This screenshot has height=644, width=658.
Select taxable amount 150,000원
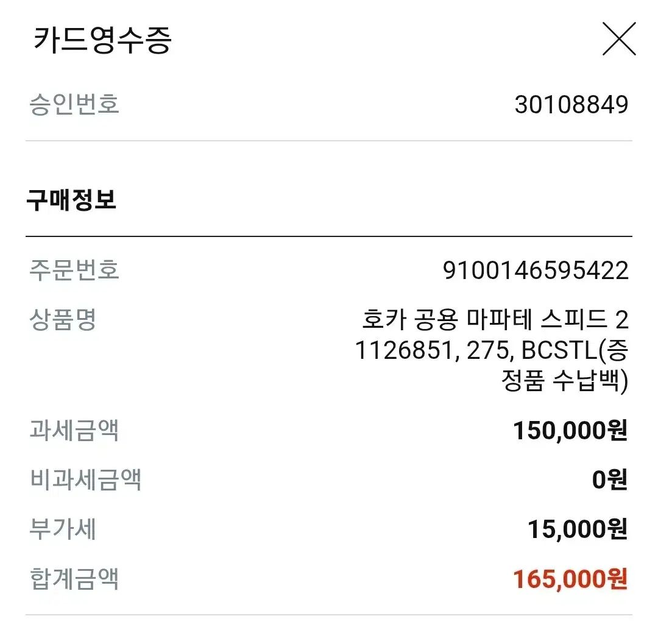tap(570, 431)
